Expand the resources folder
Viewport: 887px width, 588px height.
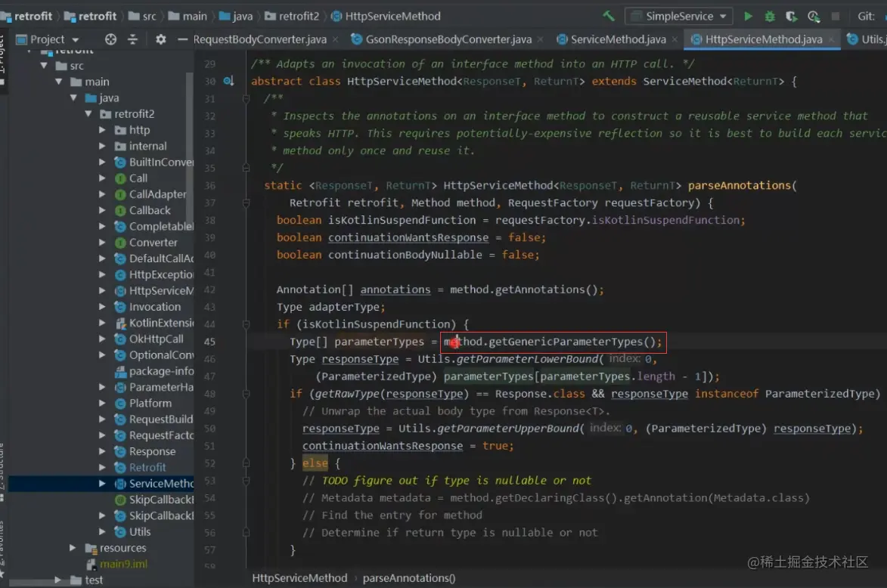[x=73, y=547]
